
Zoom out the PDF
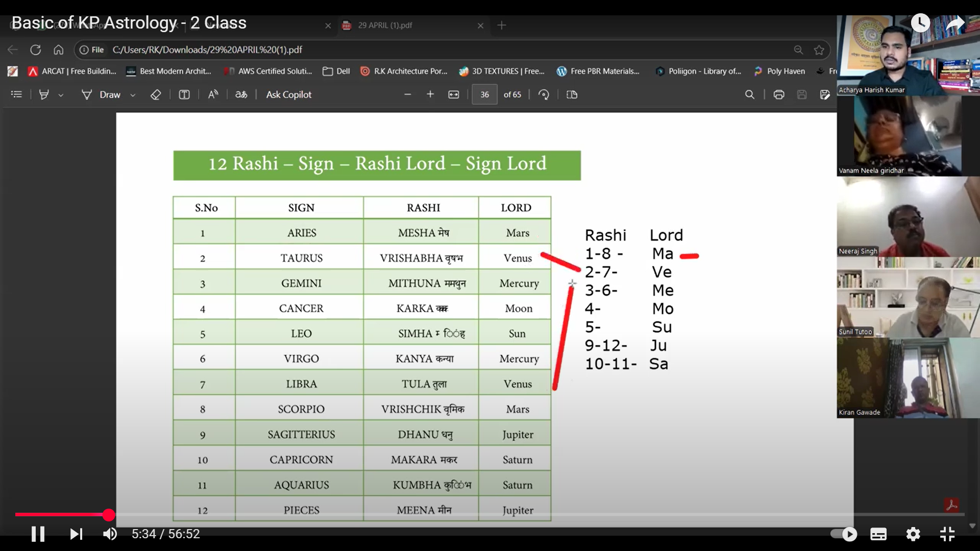coord(407,94)
